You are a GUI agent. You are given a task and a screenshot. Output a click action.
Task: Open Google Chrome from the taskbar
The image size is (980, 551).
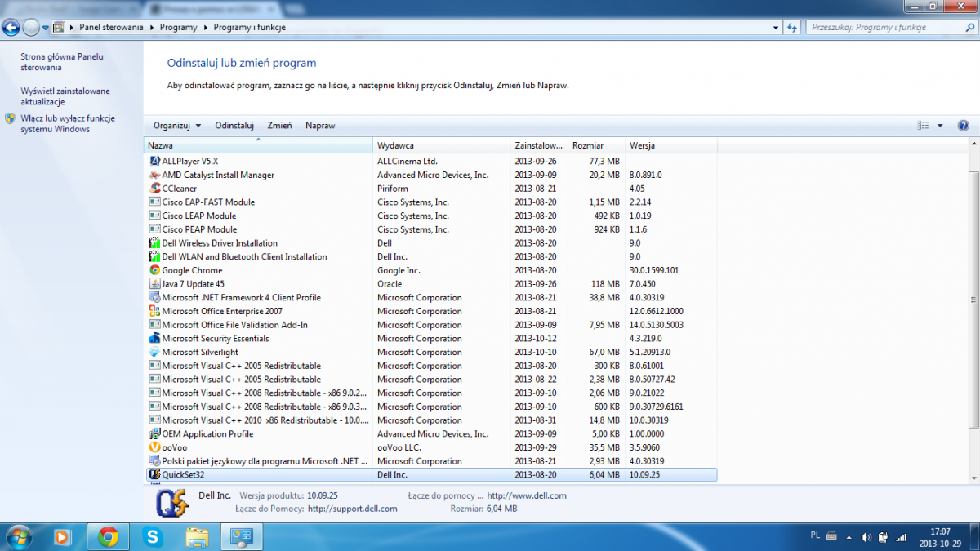[108, 536]
